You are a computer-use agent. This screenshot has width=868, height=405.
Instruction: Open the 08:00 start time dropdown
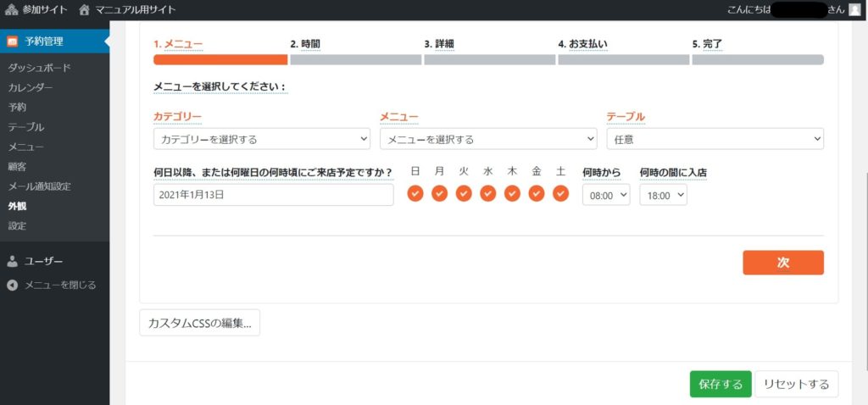point(606,195)
